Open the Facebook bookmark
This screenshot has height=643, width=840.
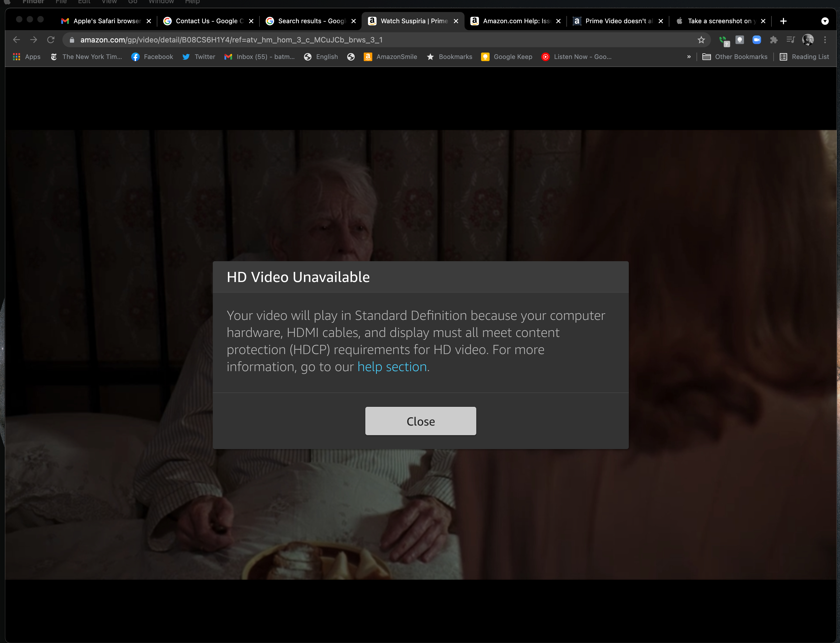pyautogui.click(x=152, y=57)
